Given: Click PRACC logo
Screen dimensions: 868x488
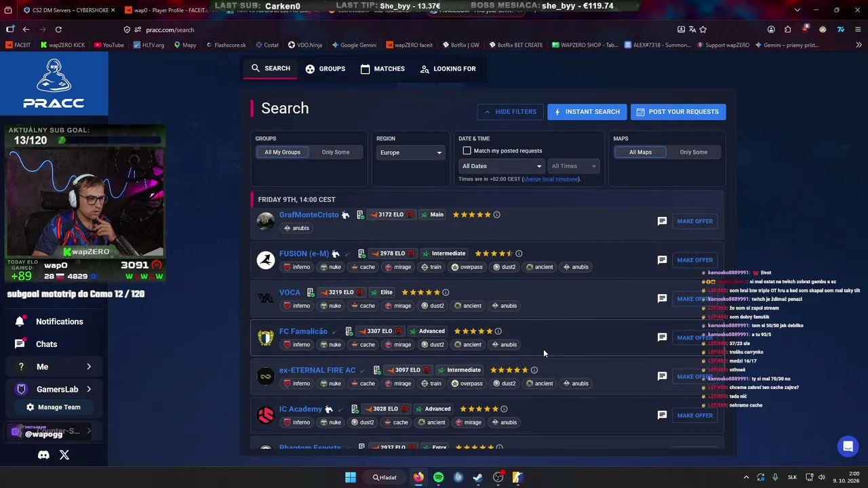Looking at the screenshot, I should point(54,84).
